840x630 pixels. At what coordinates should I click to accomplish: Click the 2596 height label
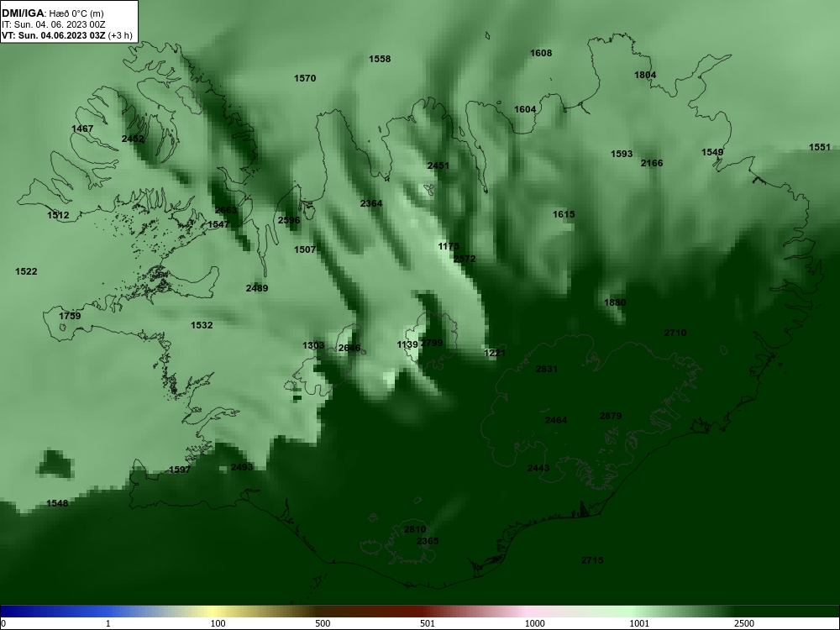click(289, 220)
